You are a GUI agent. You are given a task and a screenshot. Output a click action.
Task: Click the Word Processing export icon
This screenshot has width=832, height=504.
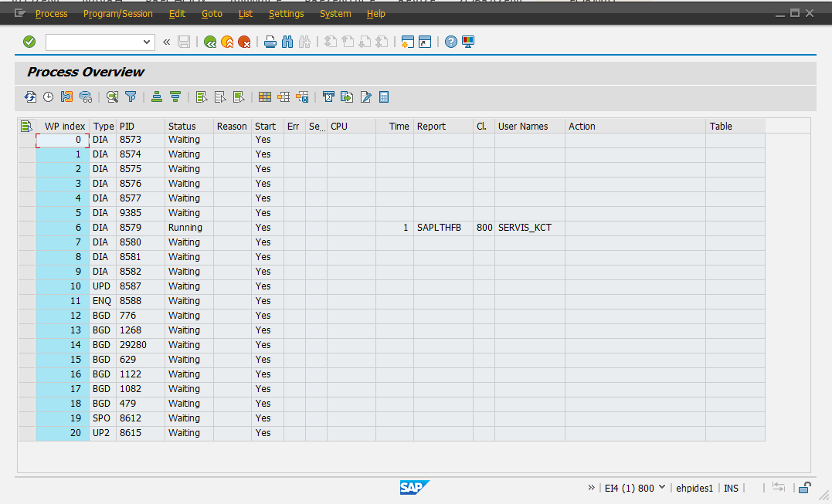(x=328, y=97)
